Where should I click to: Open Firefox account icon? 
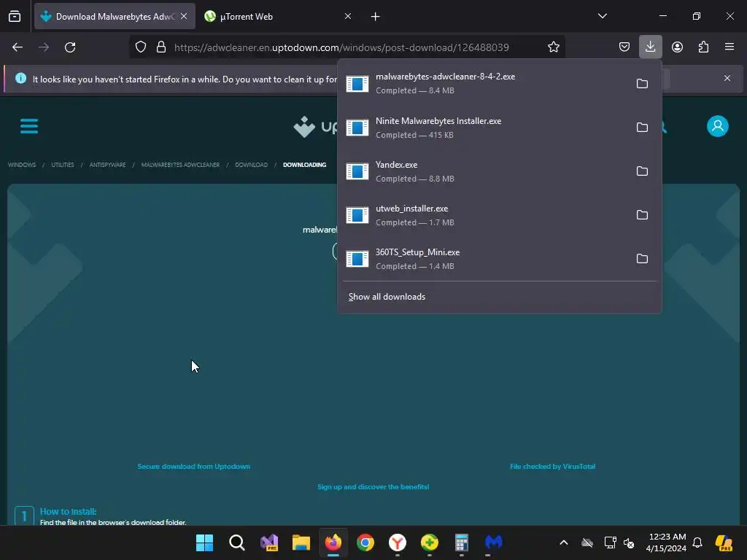[677, 47]
